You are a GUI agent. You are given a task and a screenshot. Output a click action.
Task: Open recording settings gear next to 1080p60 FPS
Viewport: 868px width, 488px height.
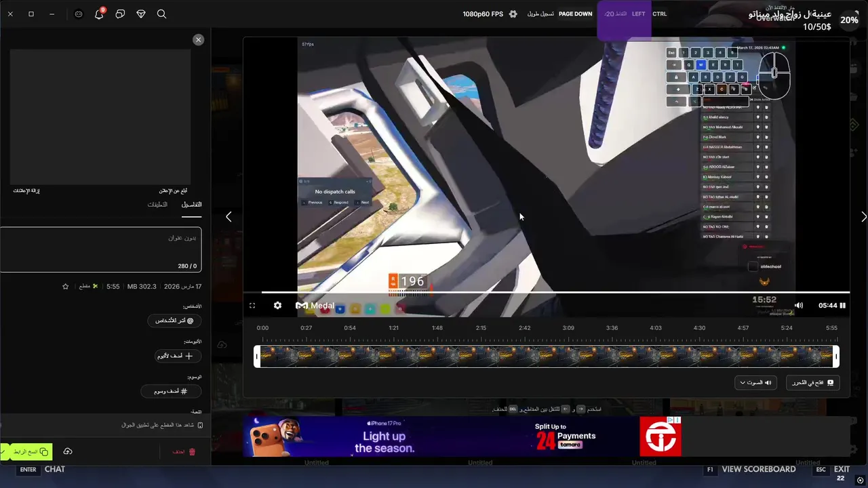(513, 14)
